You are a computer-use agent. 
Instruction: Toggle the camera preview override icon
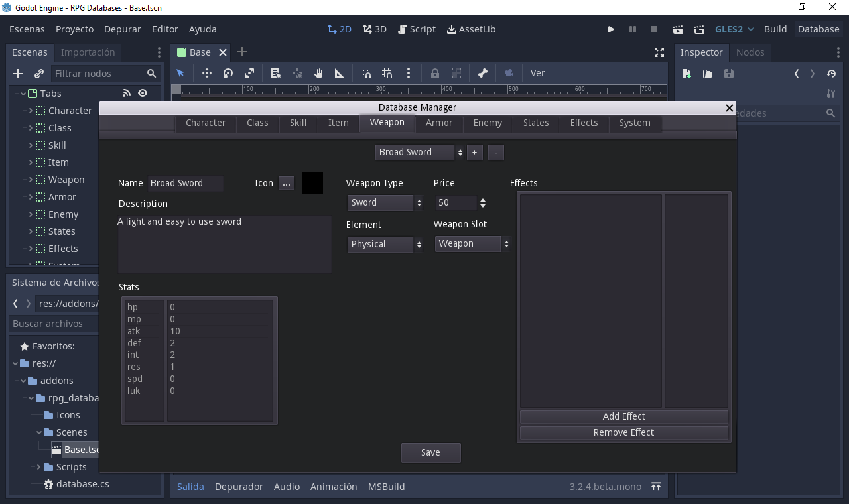coord(509,73)
